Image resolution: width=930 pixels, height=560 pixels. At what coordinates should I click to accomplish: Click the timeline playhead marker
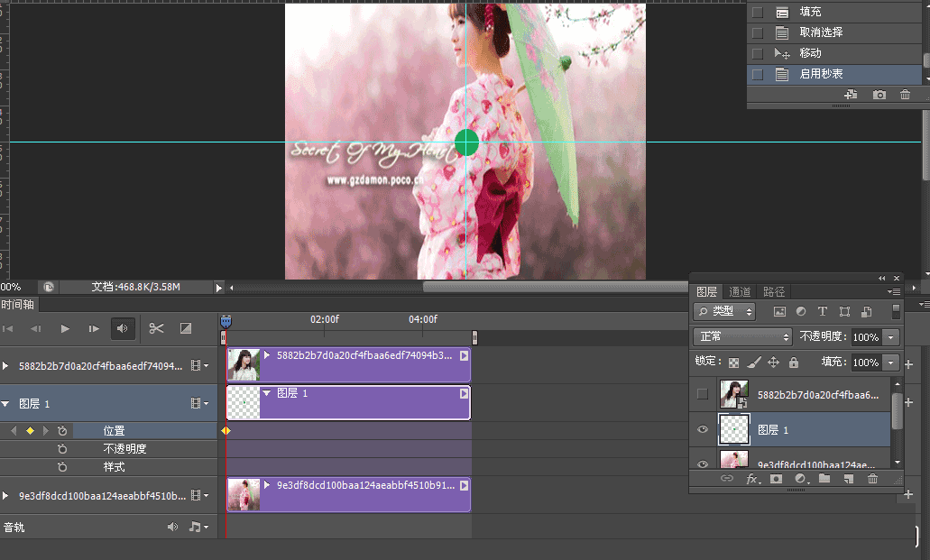tap(226, 322)
